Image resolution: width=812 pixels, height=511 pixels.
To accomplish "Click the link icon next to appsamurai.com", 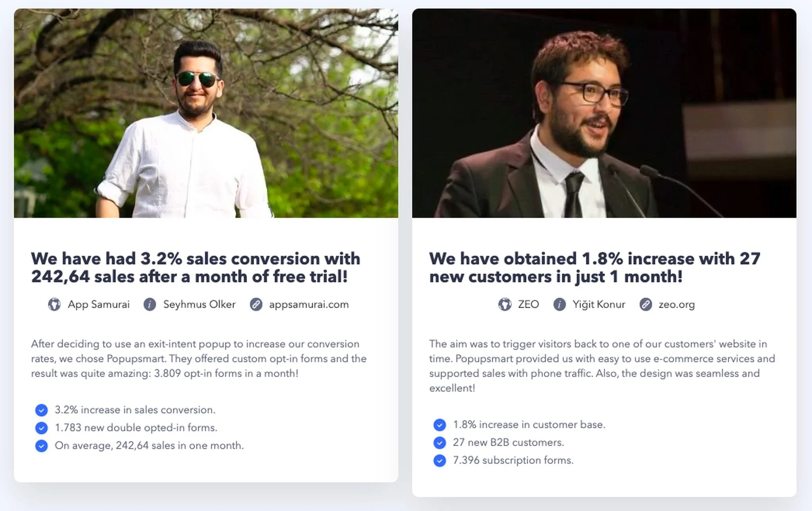I will pos(255,304).
